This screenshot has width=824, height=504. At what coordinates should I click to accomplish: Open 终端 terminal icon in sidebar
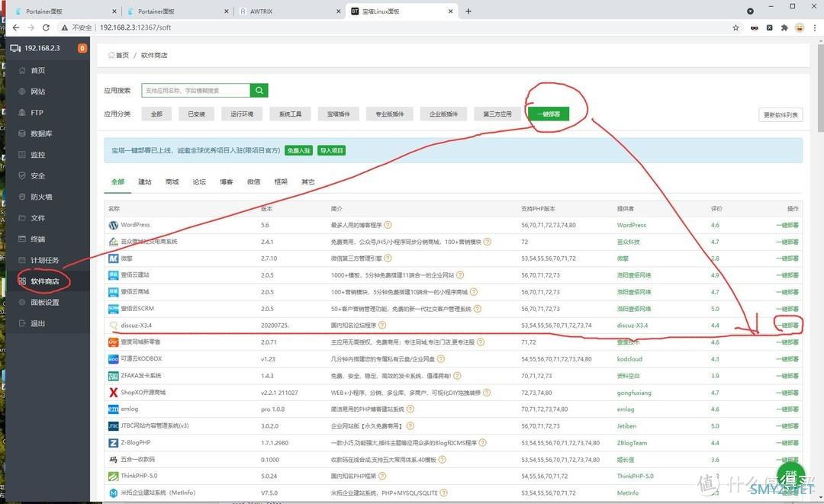click(22, 239)
